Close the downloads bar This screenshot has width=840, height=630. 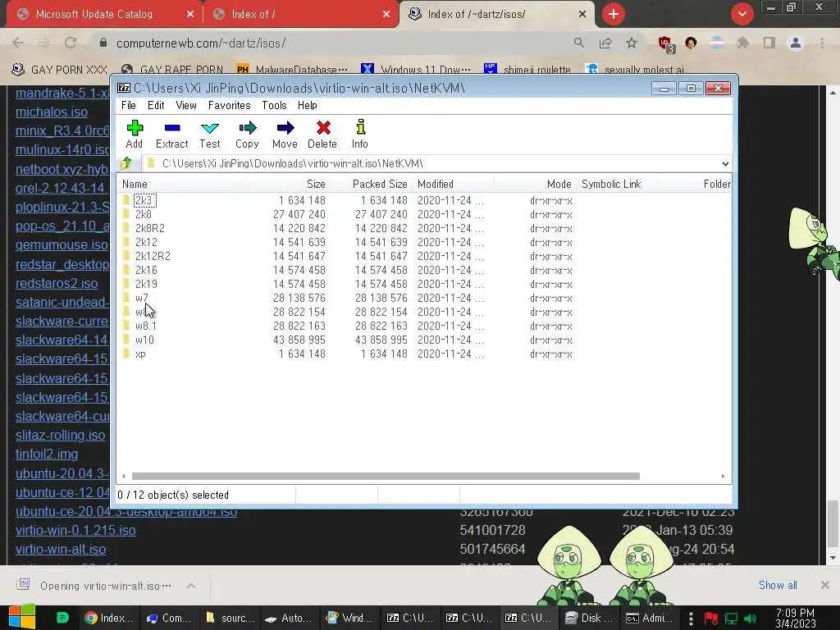tap(825, 585)
